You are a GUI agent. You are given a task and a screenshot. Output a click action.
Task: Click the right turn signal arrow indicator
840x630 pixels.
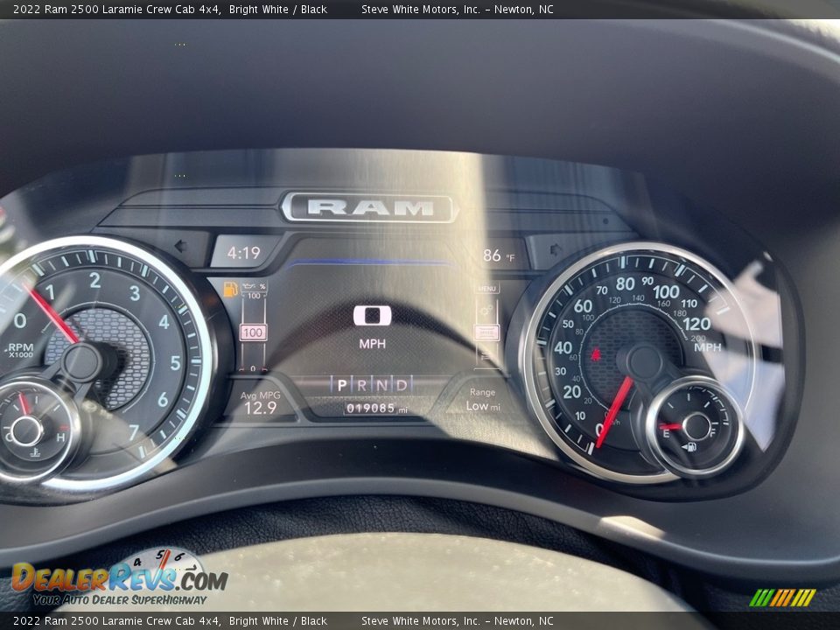point(556,249)
